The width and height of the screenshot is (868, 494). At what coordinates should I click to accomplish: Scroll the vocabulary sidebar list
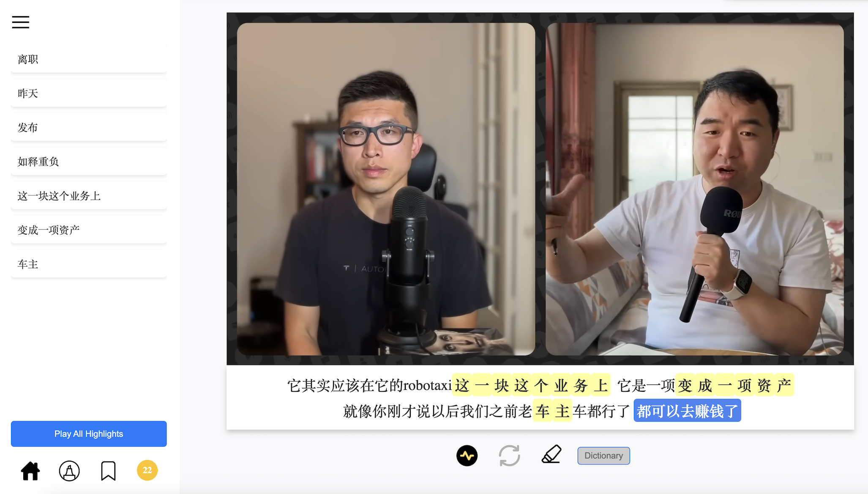click(x=88, y=162)
